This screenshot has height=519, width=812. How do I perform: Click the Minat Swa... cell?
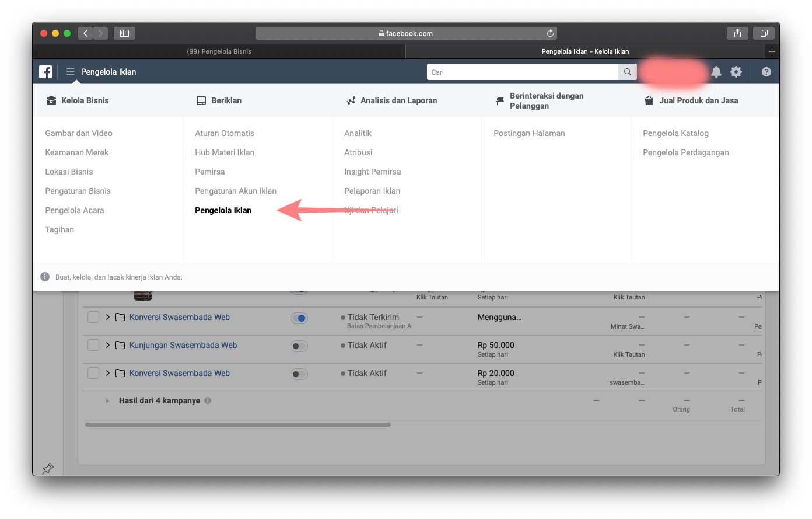click(628, 326)
